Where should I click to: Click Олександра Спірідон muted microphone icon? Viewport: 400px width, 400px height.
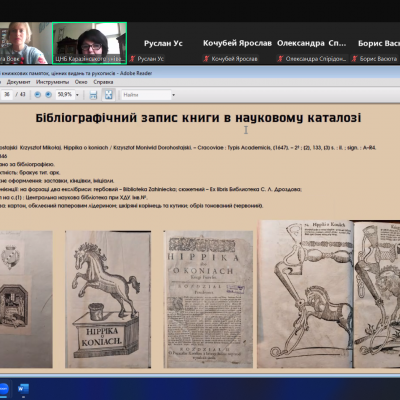(280, 59)
